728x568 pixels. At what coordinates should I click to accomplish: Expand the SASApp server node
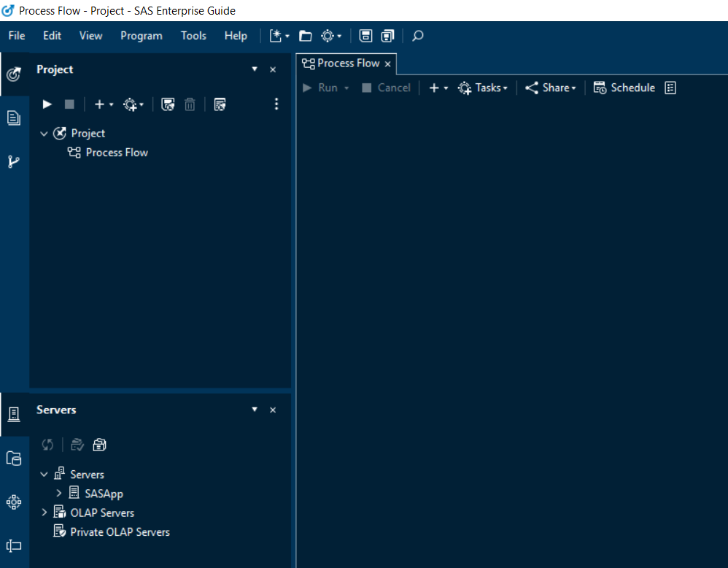[x=60, y=493]
